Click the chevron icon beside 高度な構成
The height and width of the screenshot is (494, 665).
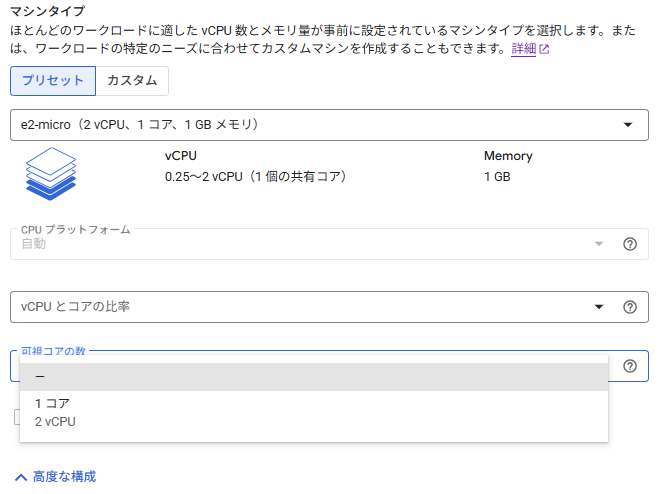click(20, 477)
